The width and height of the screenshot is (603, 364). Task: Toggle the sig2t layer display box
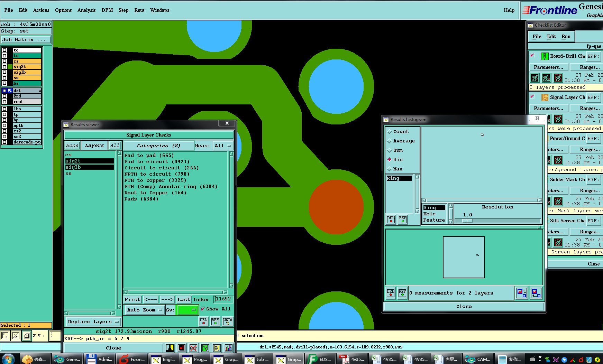coord(4,67)
